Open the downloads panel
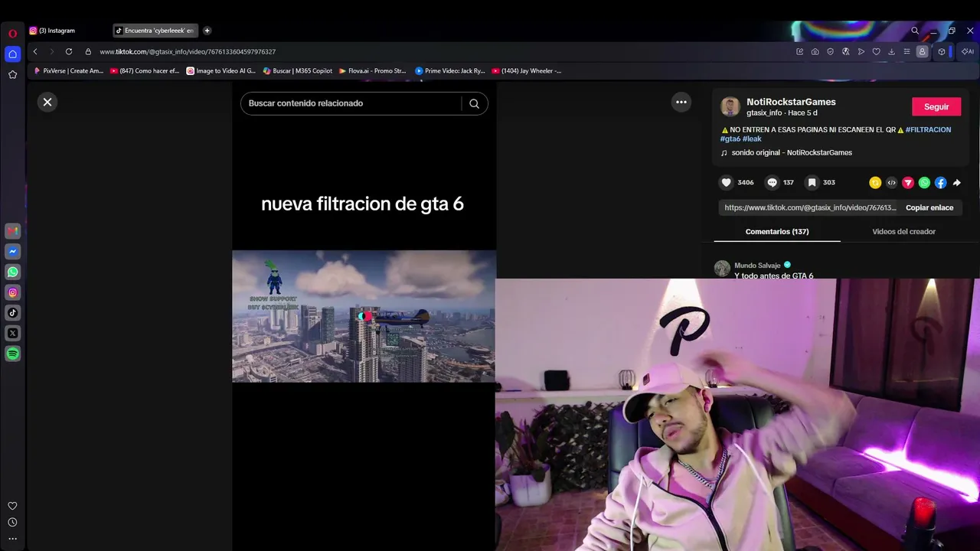The image size is (980, 551). tap(891, 51)
